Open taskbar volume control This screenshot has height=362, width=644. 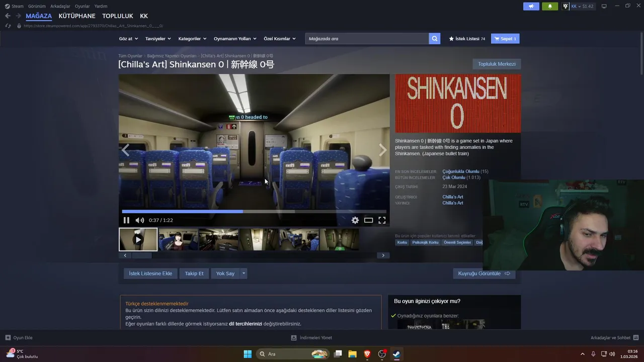612,354
